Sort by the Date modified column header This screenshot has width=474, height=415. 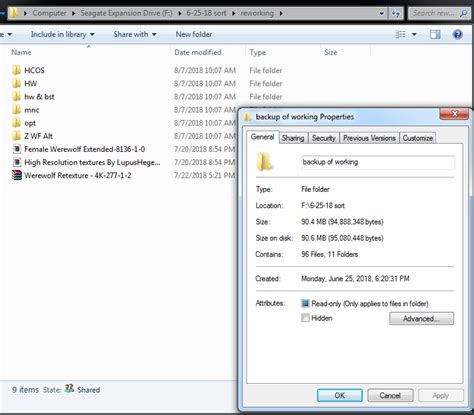[x=198, y=52]
